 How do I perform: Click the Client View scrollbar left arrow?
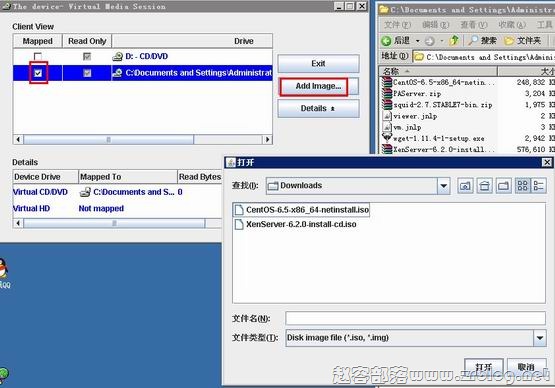[x=18, y=139]
